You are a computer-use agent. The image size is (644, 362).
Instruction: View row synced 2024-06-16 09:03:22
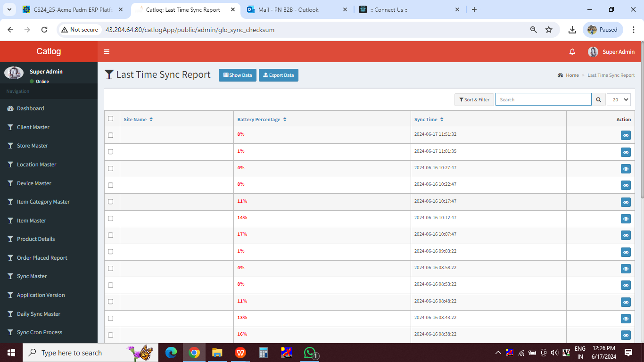click(x=626, y=252)
